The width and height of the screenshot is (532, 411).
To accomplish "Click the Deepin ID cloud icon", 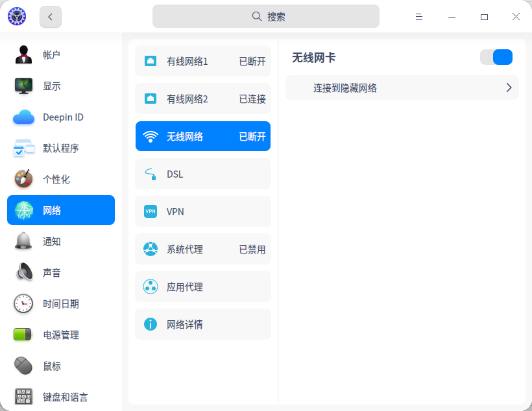I will (23, 117).
